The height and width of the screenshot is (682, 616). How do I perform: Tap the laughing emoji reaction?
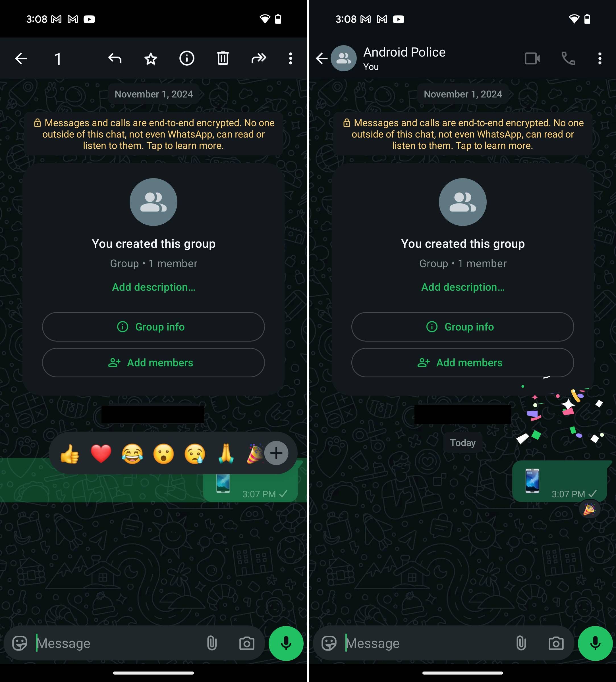point(134,453)
